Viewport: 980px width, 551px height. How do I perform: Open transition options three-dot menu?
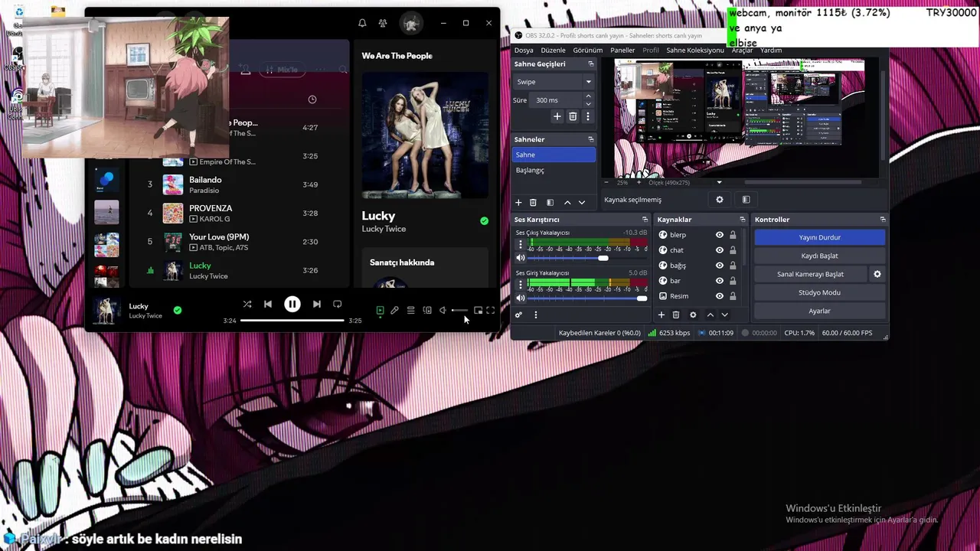pos(588,116)
